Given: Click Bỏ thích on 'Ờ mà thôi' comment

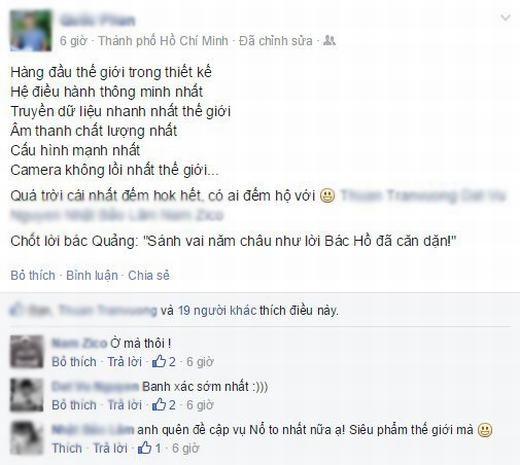Looking at the screenshot, I should [74, 362].
